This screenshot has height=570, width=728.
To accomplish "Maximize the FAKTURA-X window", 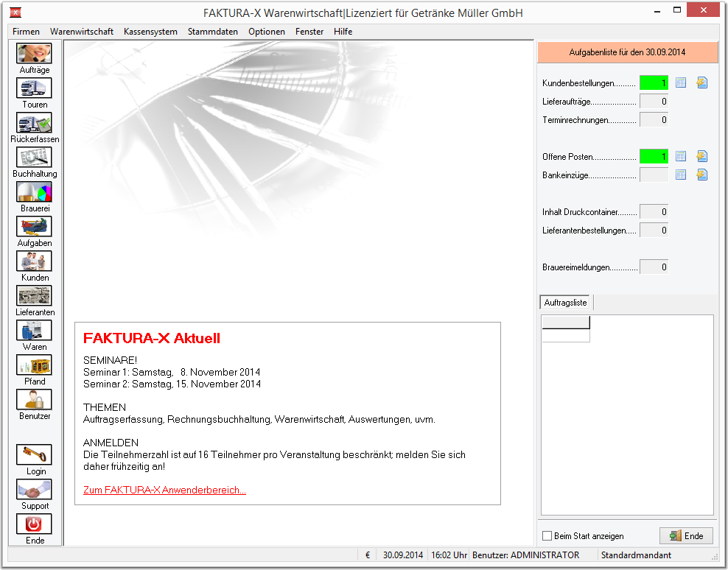I will pos(677,10).
